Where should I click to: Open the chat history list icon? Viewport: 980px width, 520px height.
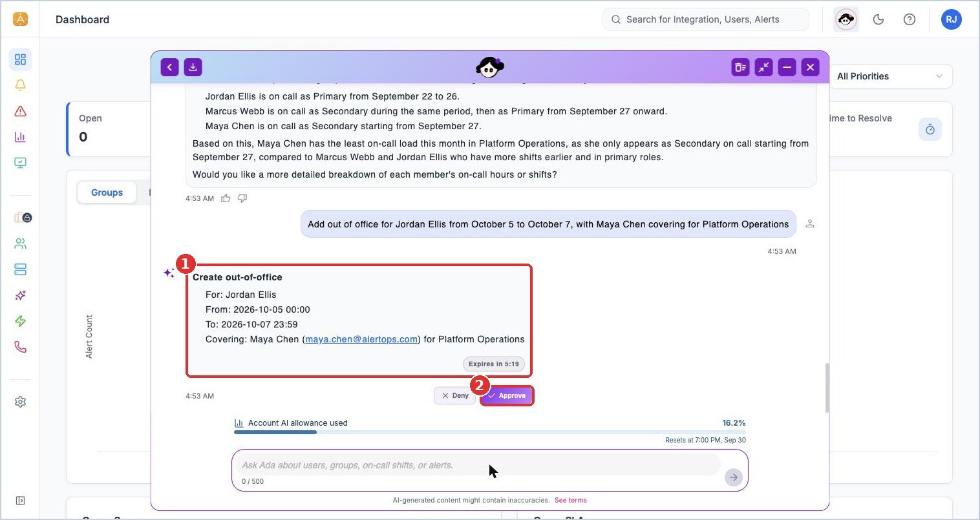coord(741,67)
